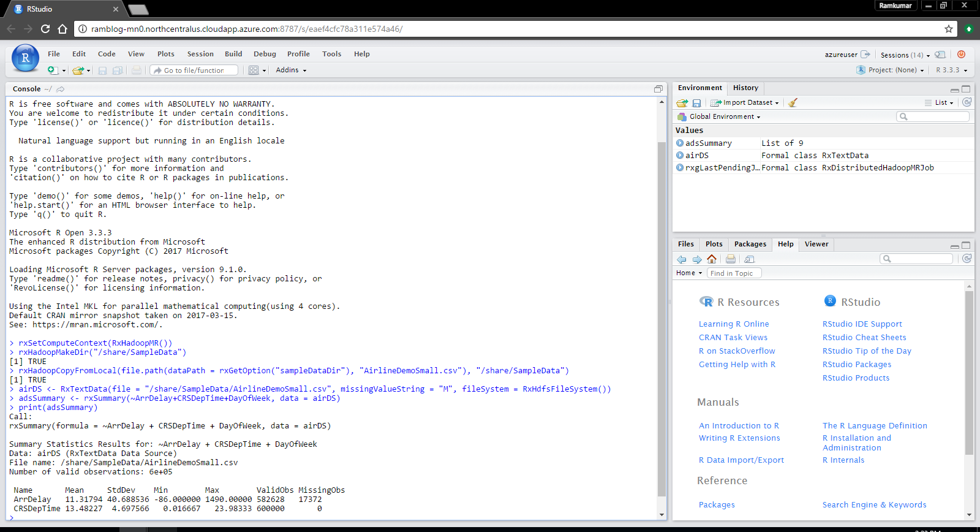Refresh the Help pane topic
980x532 pixels.
point(967,259)
